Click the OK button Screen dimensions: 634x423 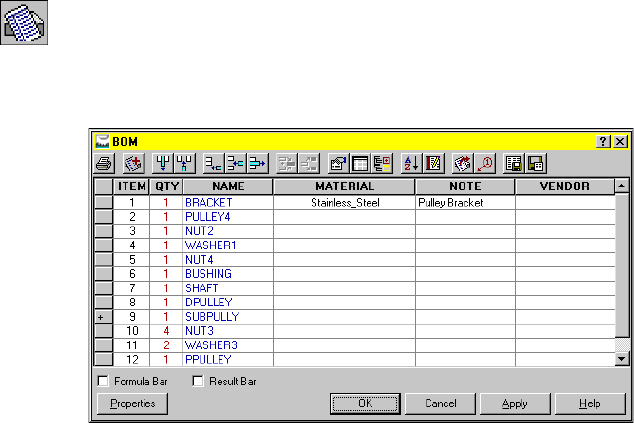click(365, 404)
